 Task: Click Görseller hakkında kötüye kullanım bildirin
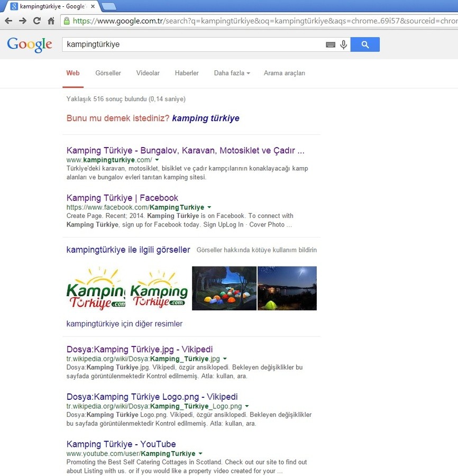coord(257,250)
